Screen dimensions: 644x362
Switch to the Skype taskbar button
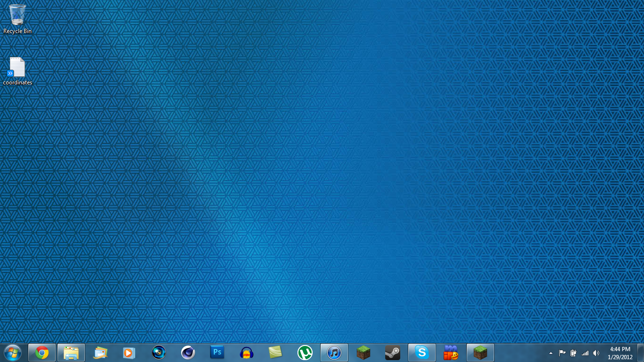point(422,353)
